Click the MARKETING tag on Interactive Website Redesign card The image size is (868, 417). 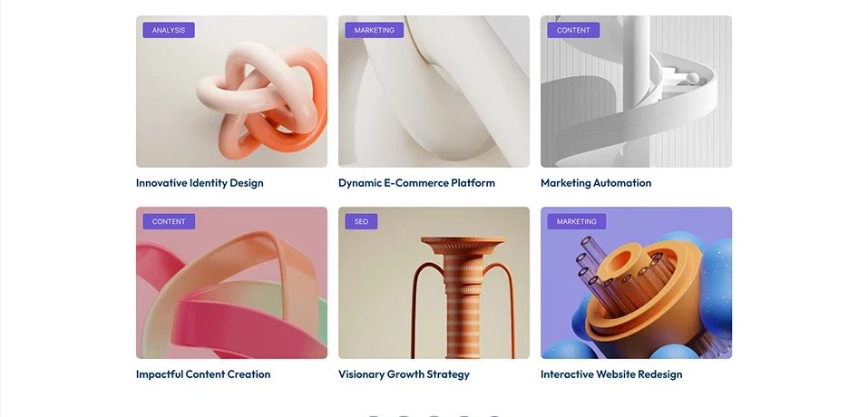point(576,221)
